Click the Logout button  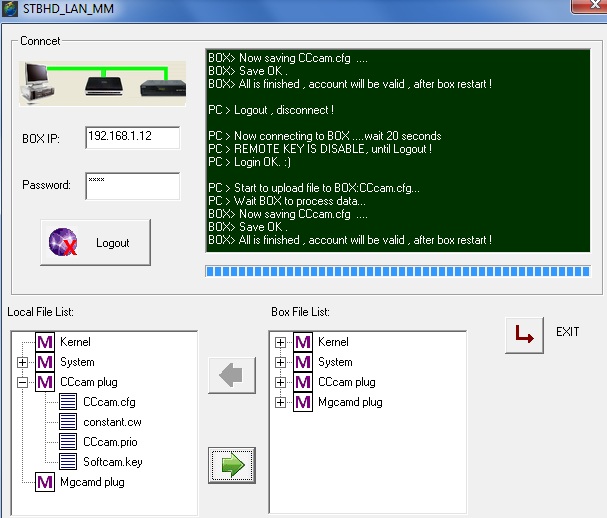[95, 242]
